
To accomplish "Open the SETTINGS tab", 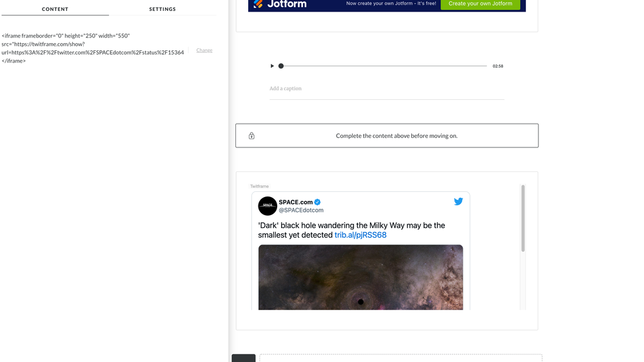I will (x=162, y=9).
